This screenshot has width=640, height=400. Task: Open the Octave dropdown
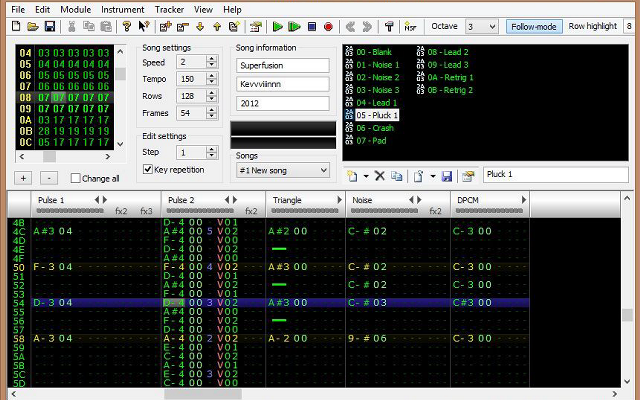[482, 27]
